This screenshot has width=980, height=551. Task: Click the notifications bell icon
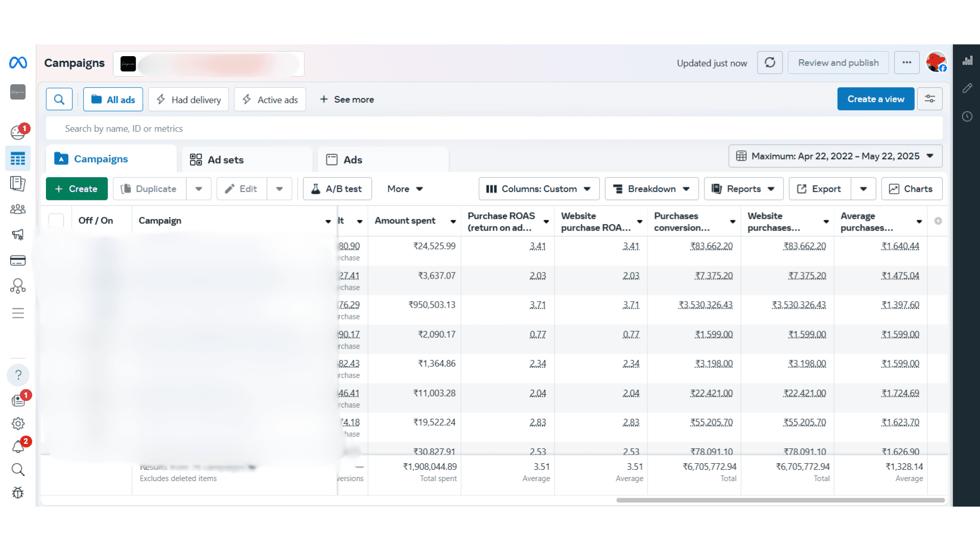[x=18, y=447]
